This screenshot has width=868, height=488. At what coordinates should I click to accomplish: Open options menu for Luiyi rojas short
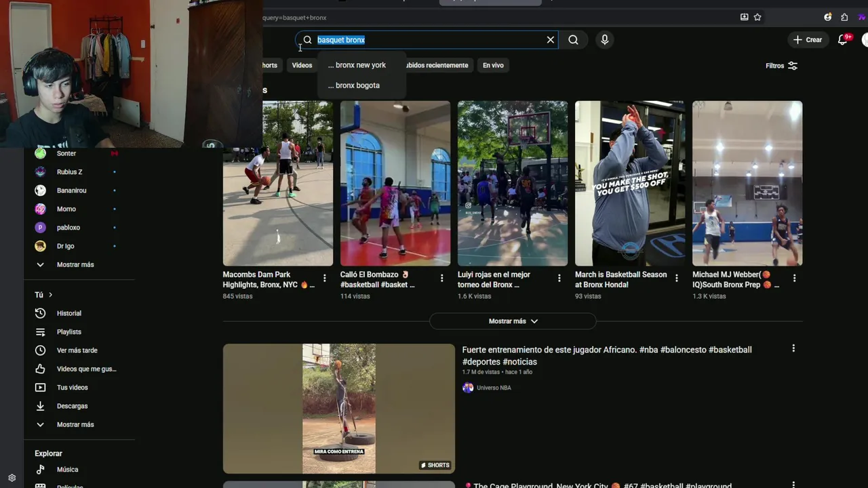click(x=559, y=278)
